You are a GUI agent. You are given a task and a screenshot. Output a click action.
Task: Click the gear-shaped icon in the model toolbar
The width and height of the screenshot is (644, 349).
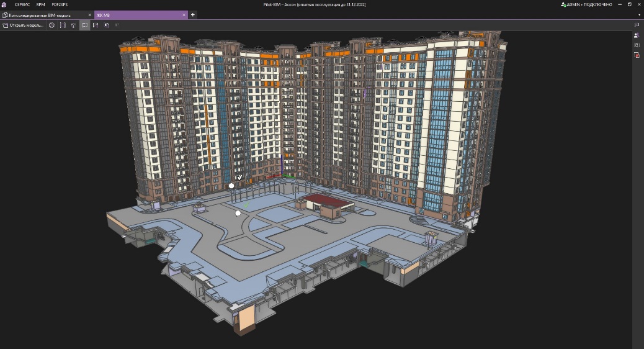tap(52, 25)
